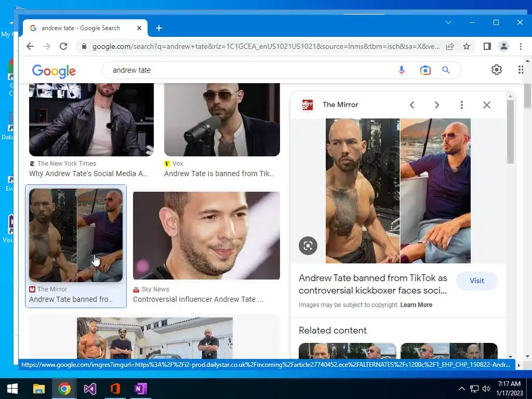This screenshot has width=532, height=399.
Task: Click the padlock site info icon
Action: [x=84, y=46]
